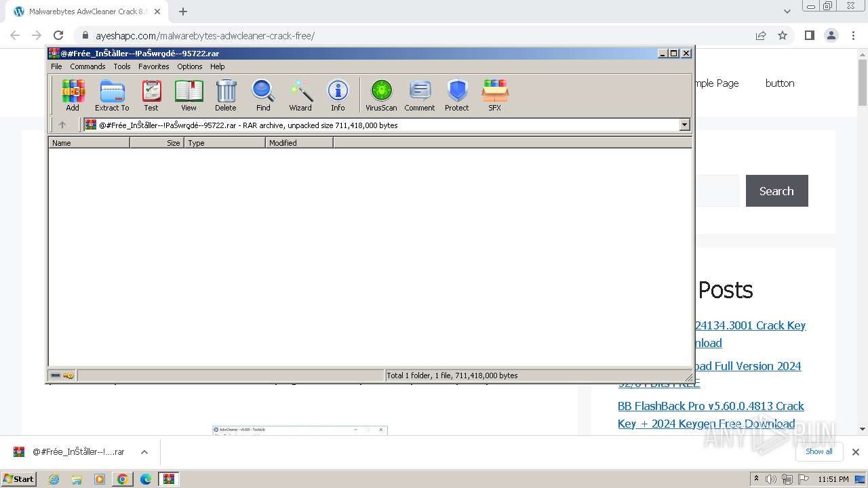The image size is (868, 488).
Task: Sort by the Modified column header
Action: 299,143
